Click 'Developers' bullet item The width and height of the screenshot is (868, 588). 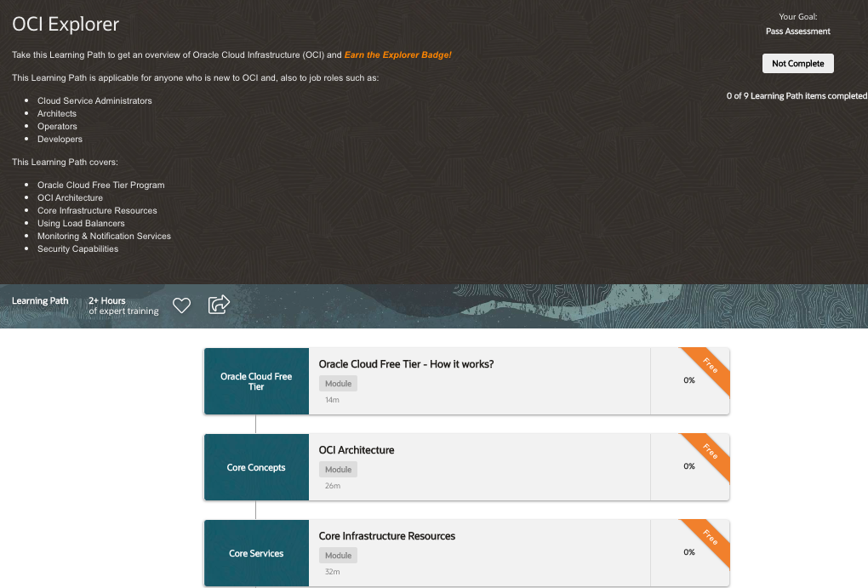(x=60, y=139)
